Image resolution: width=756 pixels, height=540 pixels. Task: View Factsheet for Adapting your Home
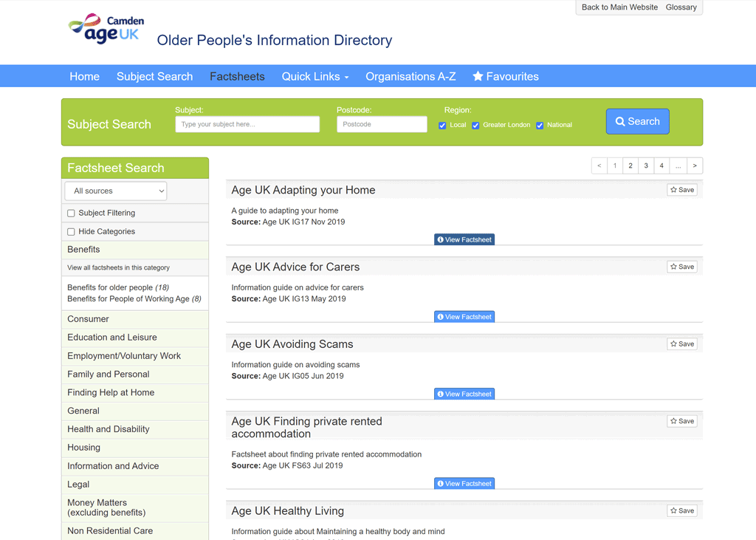464,239
